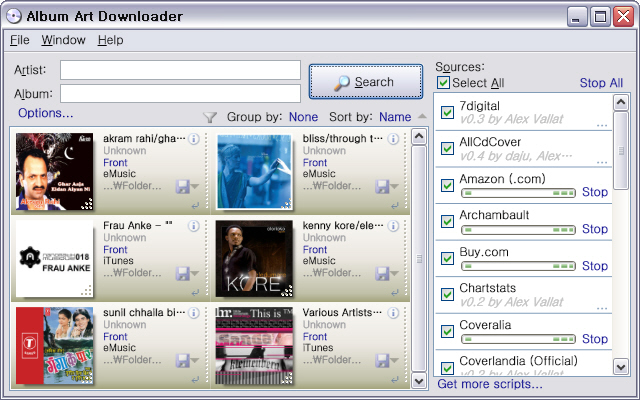Viewport: 640px width, 400px height.
Task: Open the Help menu
Action: pos(110,40)
